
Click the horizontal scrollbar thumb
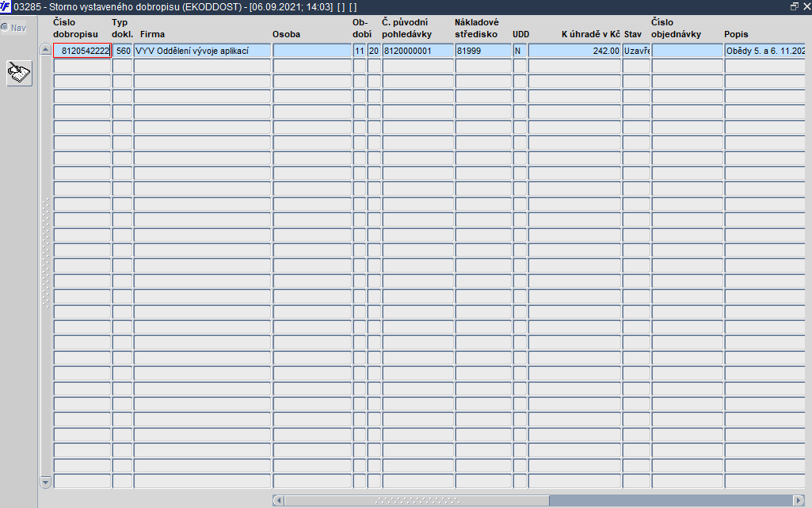pyautogui.click(x=417, y=500)
